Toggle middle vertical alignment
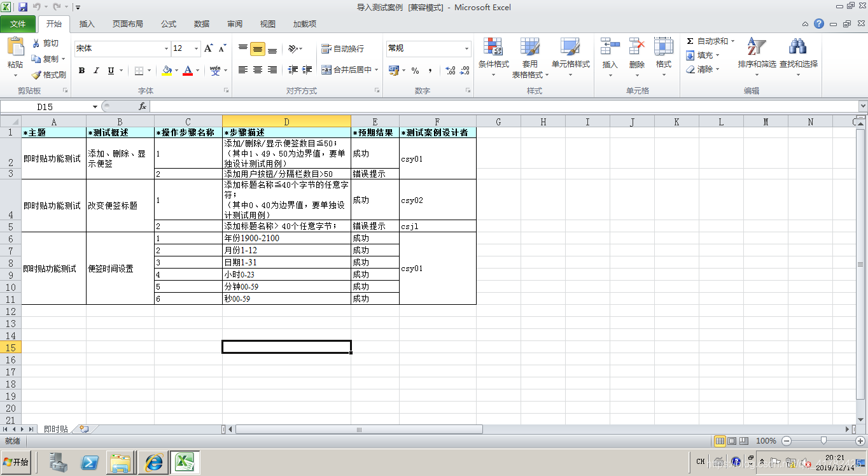868x476 pixels. [258, 48]
